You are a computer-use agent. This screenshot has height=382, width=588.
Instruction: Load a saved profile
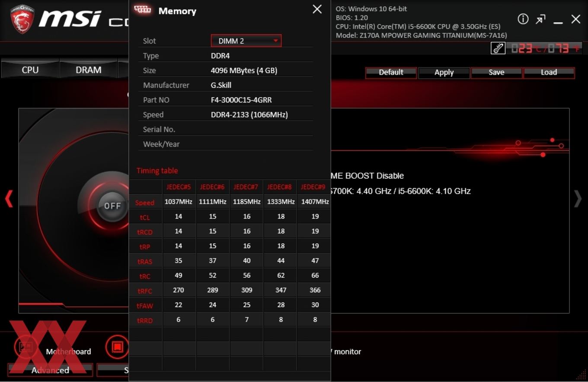click(549, 72)
